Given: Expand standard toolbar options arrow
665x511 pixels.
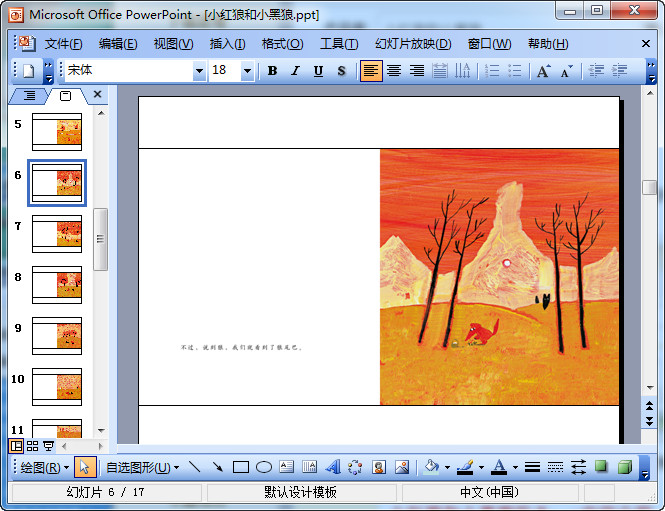Looking at the screenshot, I should (49, 71).
